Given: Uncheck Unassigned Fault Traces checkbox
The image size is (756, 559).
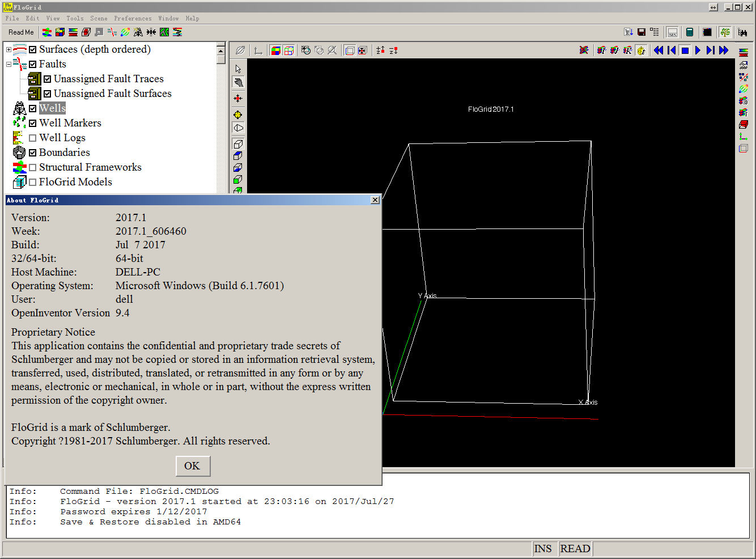Looking at the screenshot, I should [x=48, y=79].
